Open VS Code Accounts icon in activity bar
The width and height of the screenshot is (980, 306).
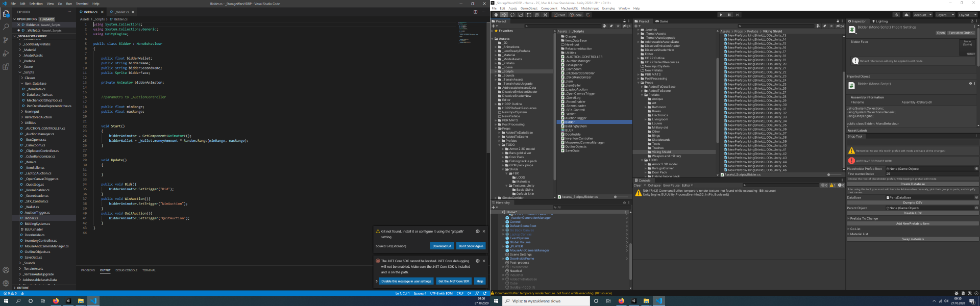pyautogui.click(x=6, y=270)
